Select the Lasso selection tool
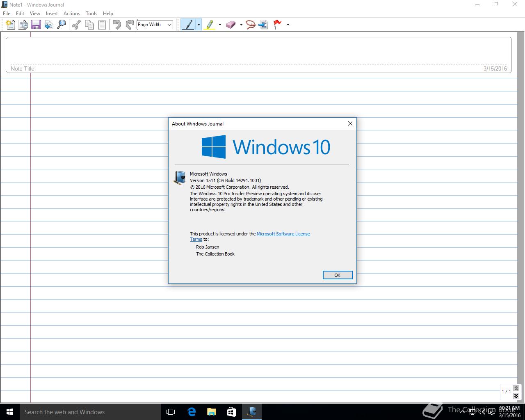The image size is (525, 420). 251,25
